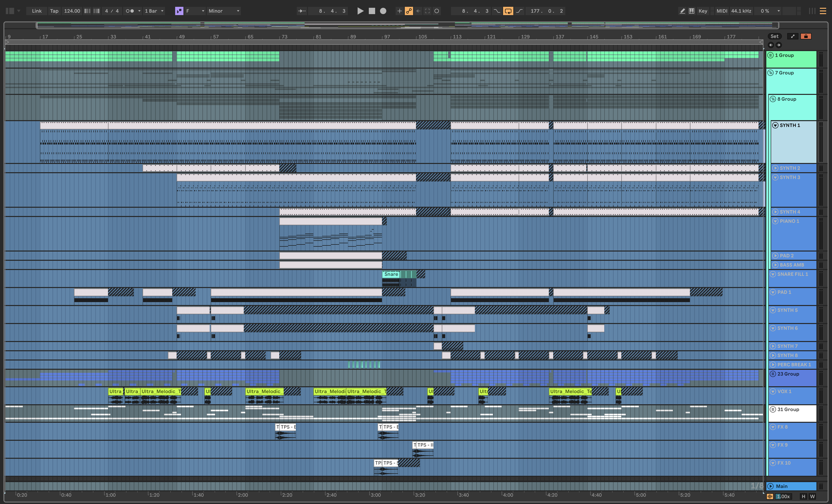The image size is (832, 504).
Task: Click the Tap tempo button
Action: 54,11
